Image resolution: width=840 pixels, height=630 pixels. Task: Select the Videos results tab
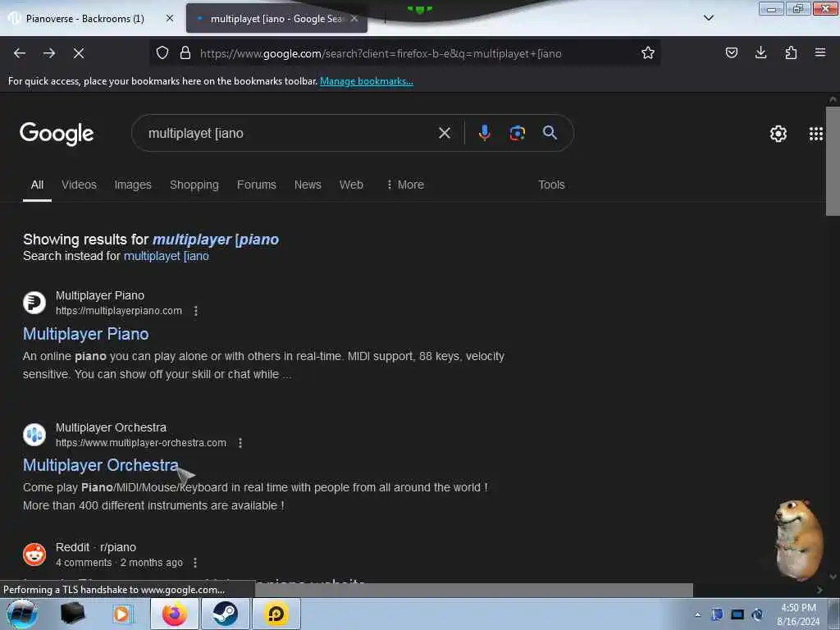click(x=79, y=185)
